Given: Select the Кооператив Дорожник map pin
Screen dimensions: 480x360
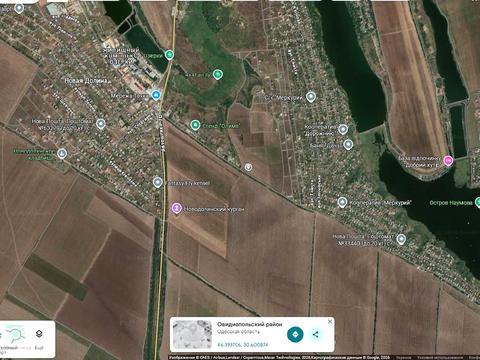Looking at the screenshot, I should coord(343,129).
